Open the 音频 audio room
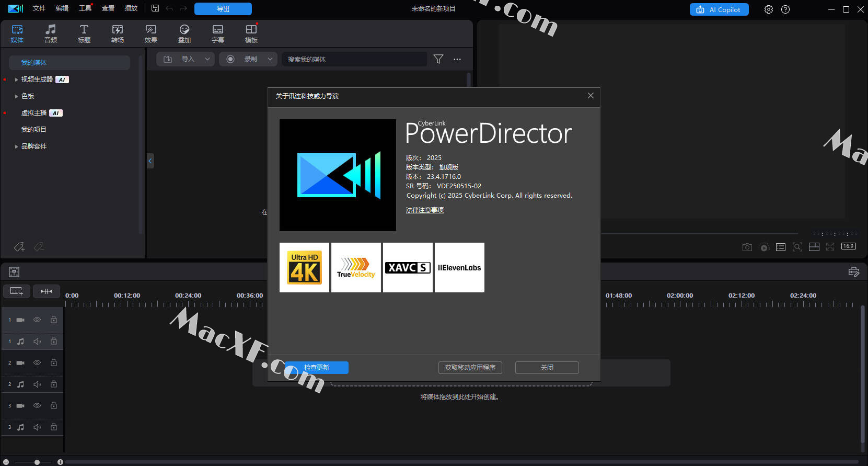868x466 pixels. coord(51,33)
